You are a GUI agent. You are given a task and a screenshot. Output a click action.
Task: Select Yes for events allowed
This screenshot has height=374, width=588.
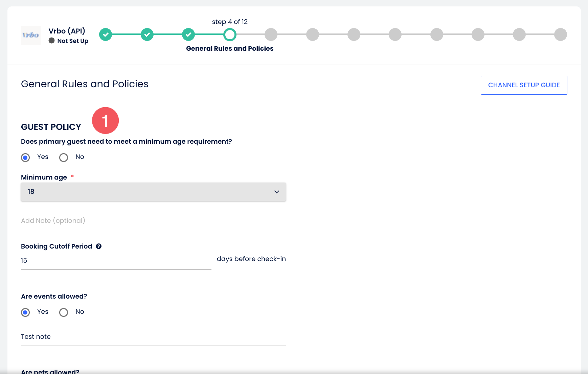click(25, 312)
